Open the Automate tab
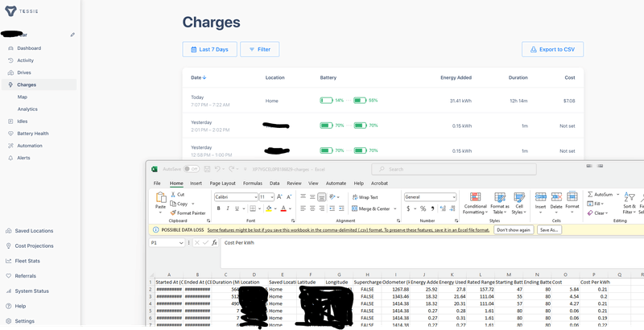644x330 pixels. [x=336, y=184]
